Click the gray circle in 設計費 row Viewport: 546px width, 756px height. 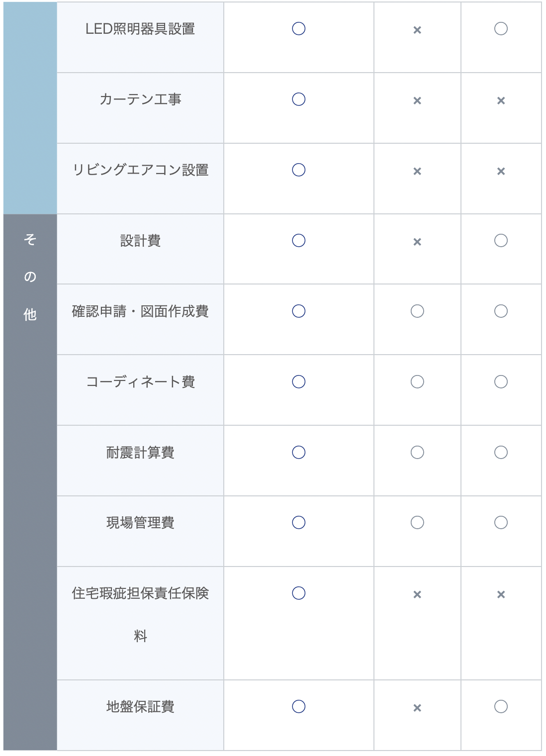click(x=501, y=241)
